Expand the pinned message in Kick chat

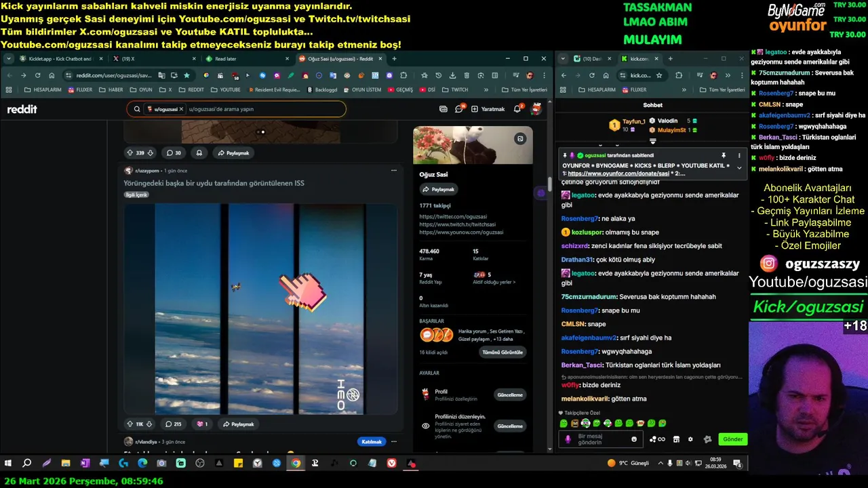point(739,168)
